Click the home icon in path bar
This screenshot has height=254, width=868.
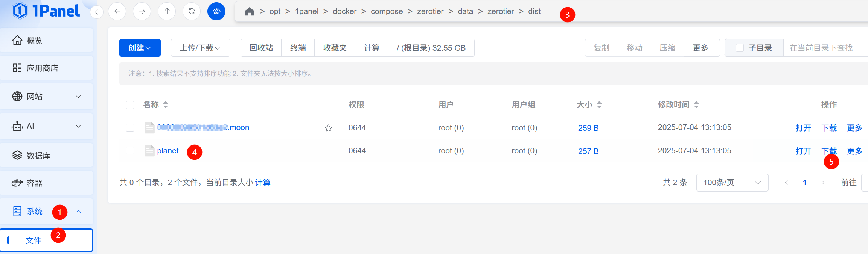pos(249,12)
